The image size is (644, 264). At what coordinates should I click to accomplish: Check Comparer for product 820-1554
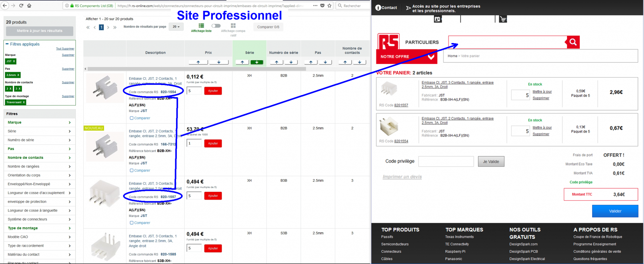132,118
